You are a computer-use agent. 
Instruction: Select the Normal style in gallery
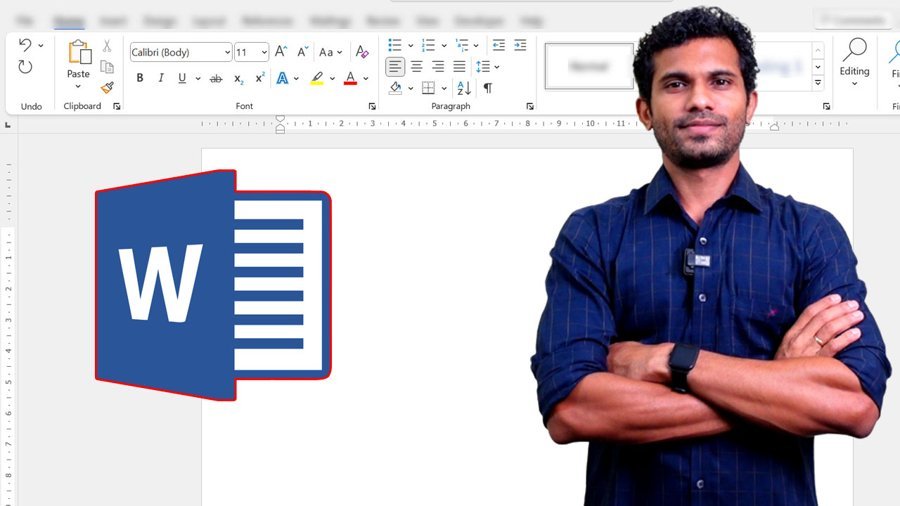click(x=589, y=67)
